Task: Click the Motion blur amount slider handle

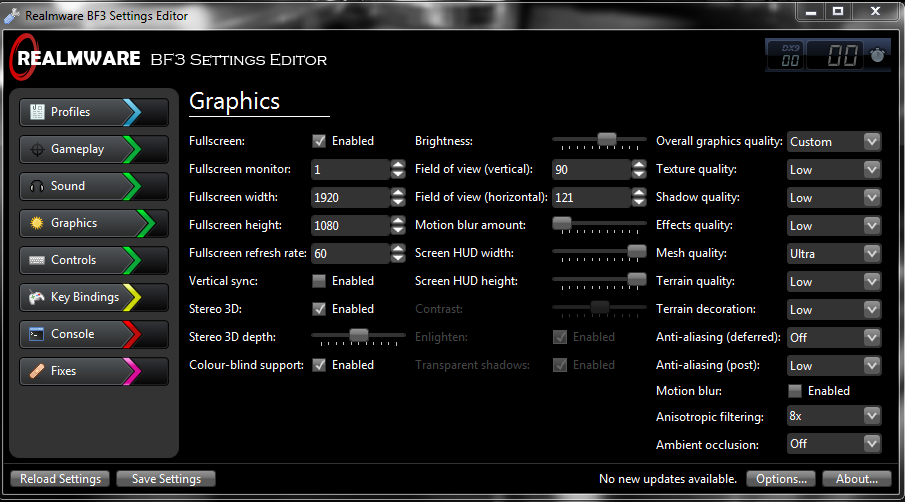Action: click(x=562, y=223)
